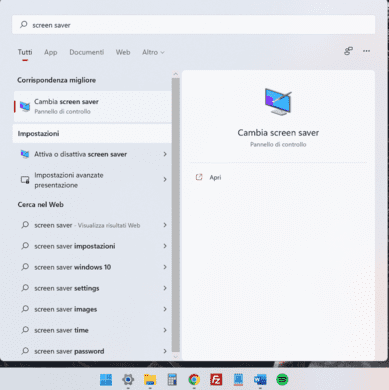Switch to the Documenti filter tab
This screenshot has height=390, width=389.
(87, 52)
